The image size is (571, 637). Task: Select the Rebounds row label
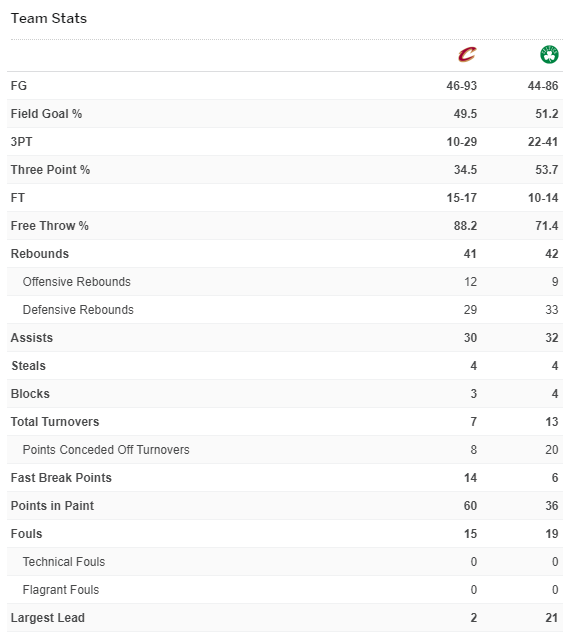[40, 254]
